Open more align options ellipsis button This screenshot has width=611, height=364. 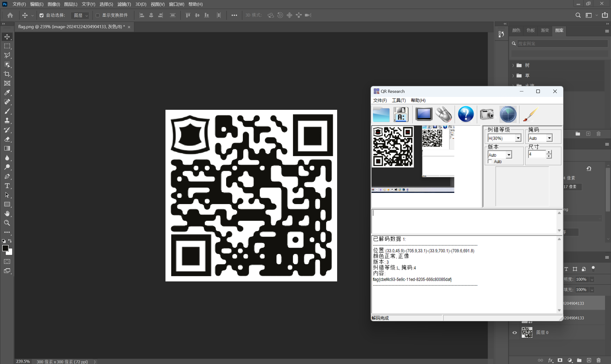[234, 15]
